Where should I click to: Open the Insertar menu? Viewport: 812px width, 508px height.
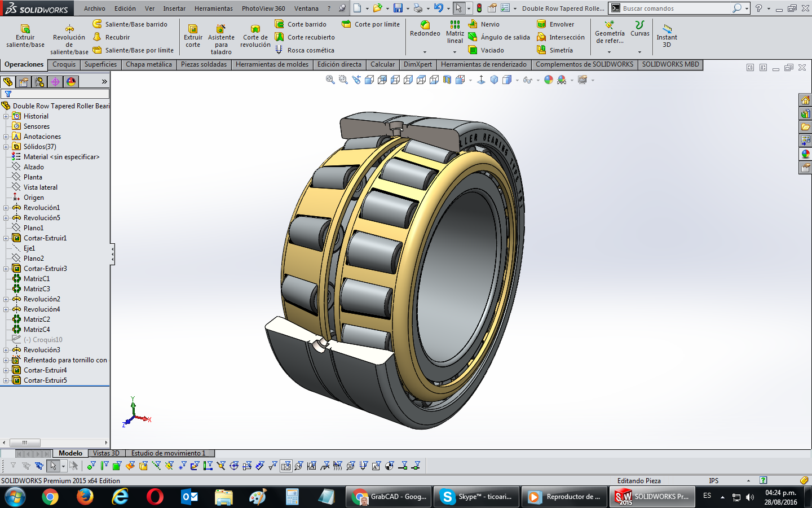pos(174,8)
